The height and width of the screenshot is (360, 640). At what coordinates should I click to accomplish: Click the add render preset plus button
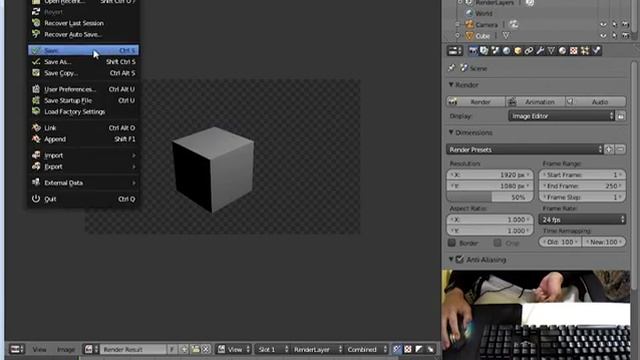tap(609, 149)
